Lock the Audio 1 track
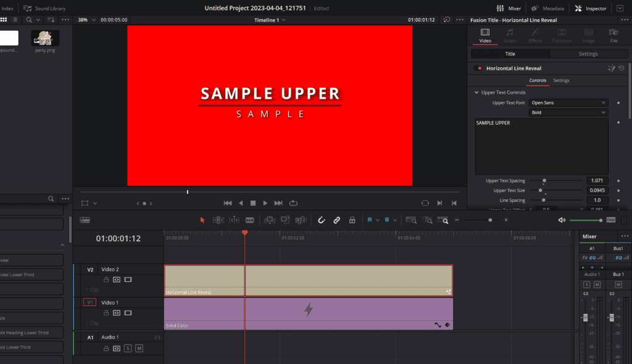632x364 pixels. point(106,349)
